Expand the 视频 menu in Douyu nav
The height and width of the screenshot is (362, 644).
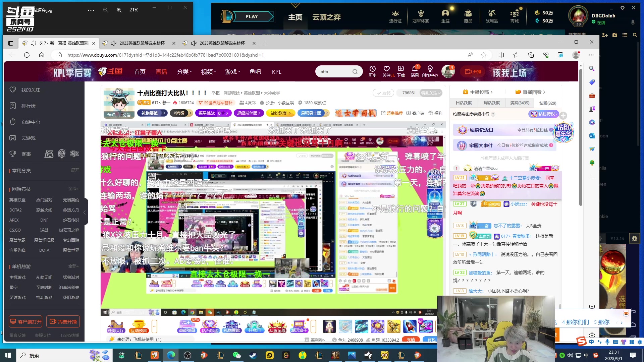click(208, 72)
